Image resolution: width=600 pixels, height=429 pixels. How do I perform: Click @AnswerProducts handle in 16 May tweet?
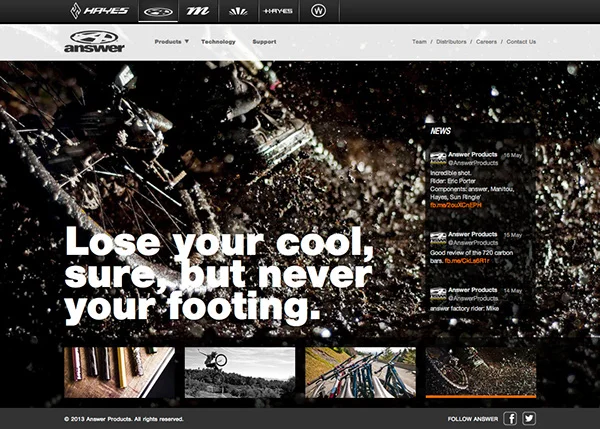coord(473,163)
